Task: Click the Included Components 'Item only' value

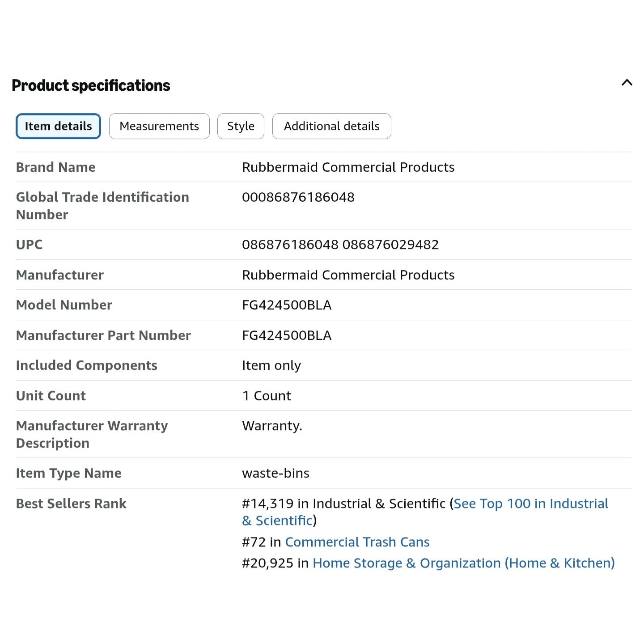Action: click(x=271, y=365)
